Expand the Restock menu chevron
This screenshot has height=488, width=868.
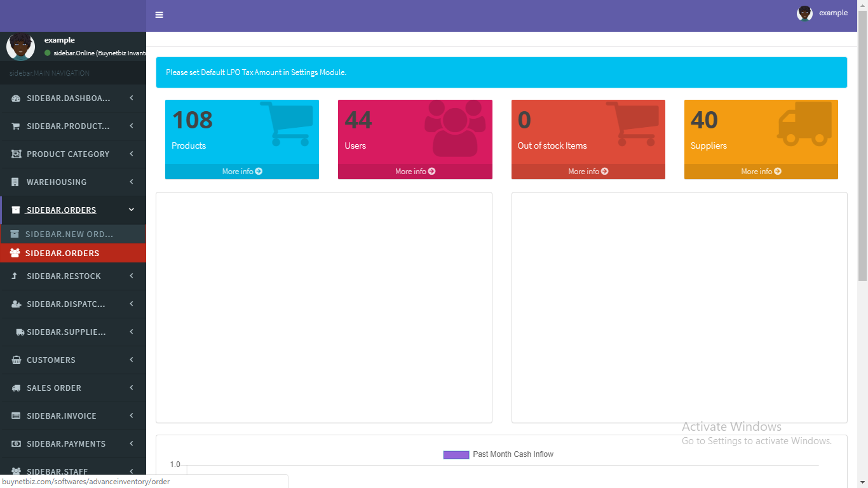(132, 276)
